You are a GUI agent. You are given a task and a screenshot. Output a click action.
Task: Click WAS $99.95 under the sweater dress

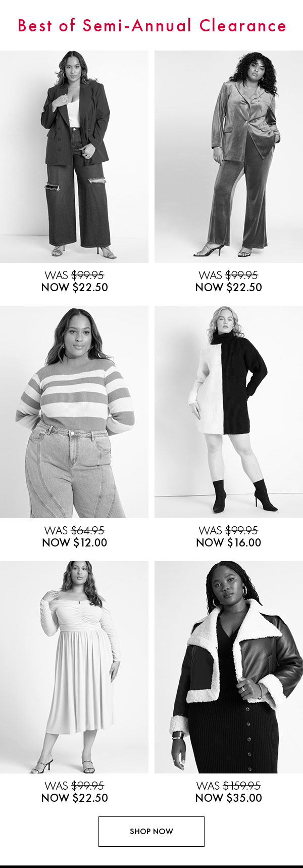229,531
